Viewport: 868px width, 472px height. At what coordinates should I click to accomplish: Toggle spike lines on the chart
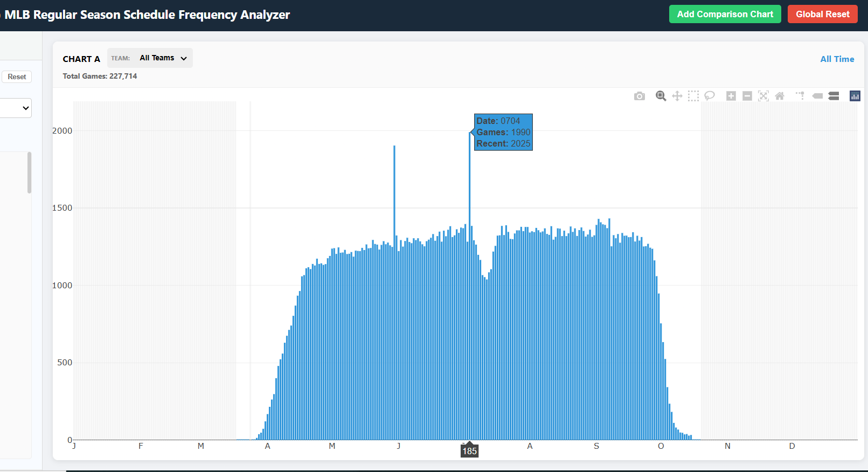pos(800,96)
